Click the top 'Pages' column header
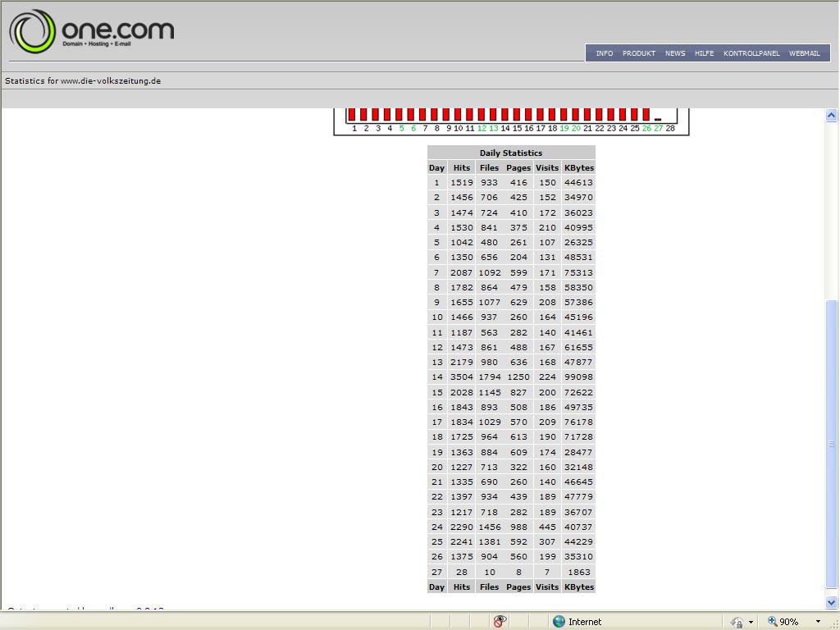Screen dimensions: 840x630 point(518,167)
